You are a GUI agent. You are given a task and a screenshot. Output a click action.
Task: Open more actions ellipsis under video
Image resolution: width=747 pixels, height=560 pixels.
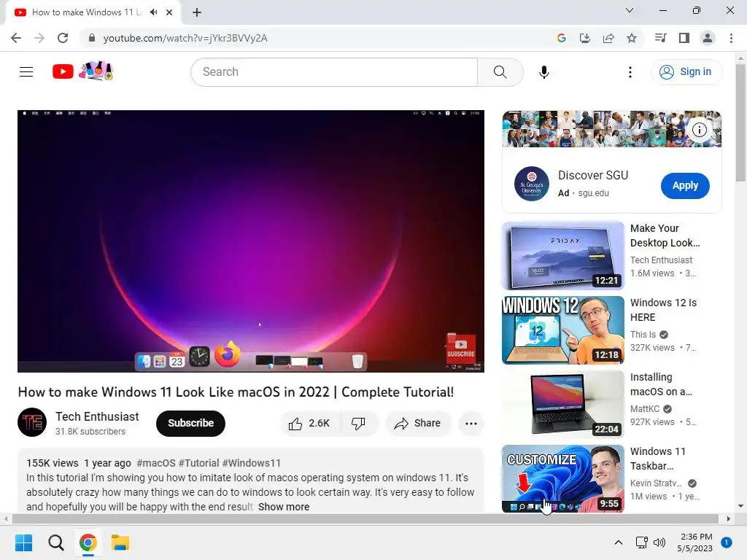click(471, 424)
